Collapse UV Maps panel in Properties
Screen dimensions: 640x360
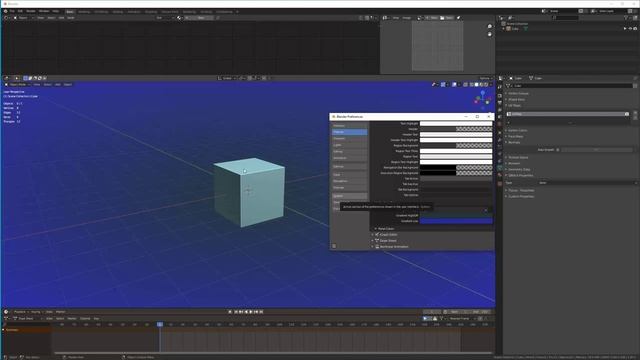tap(513, 105)
